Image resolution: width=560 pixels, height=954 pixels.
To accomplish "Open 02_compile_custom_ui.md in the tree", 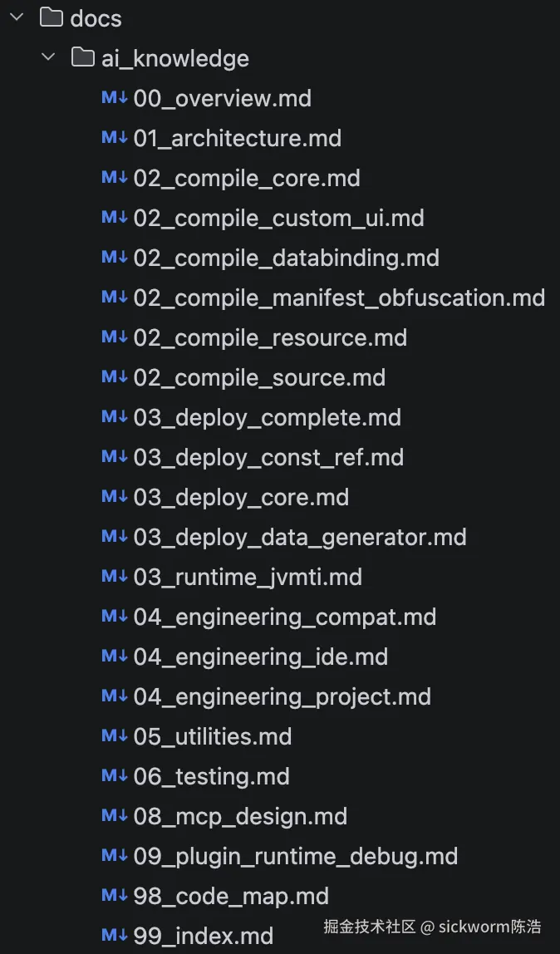I will 278,218.
